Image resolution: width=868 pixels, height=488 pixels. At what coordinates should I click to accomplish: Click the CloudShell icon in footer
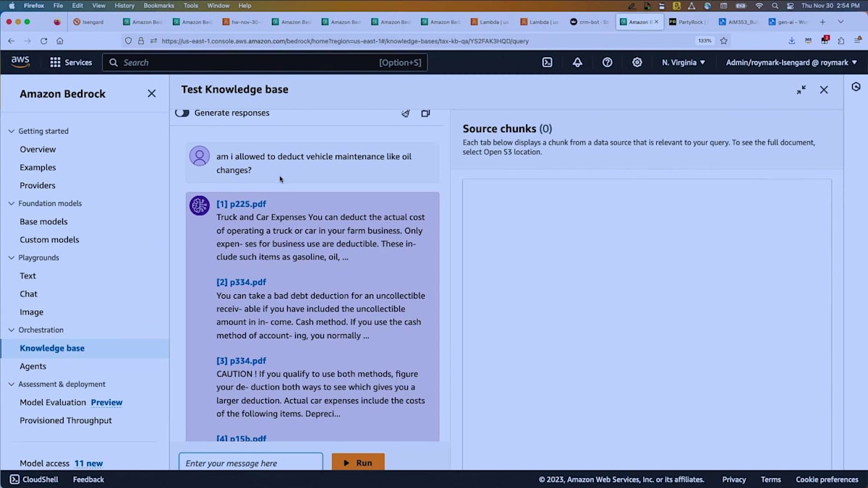(x=14, y=479)
